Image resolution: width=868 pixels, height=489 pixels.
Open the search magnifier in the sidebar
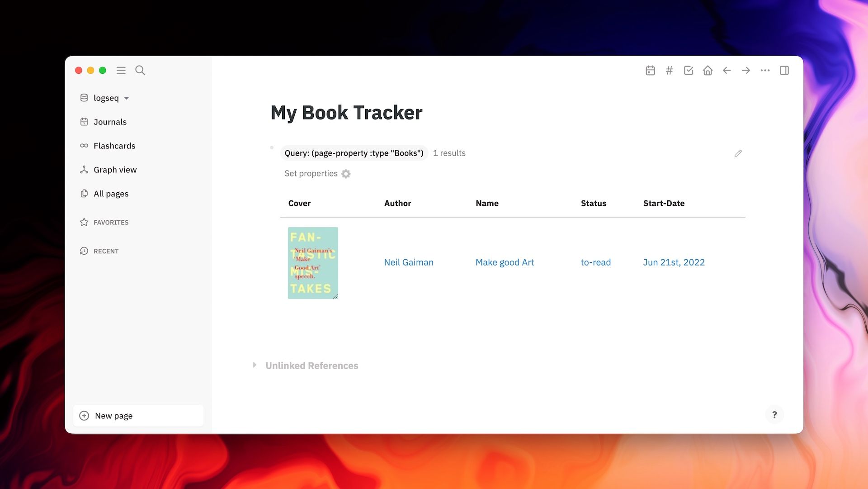tap(140, 71)
